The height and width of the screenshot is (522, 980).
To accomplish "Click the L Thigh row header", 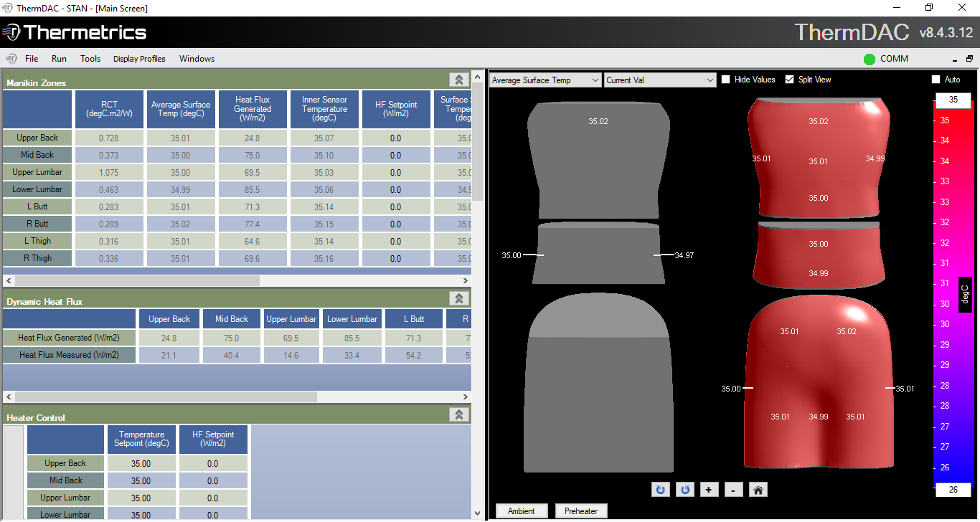I will pyautogui.click(x=37, y=241).
